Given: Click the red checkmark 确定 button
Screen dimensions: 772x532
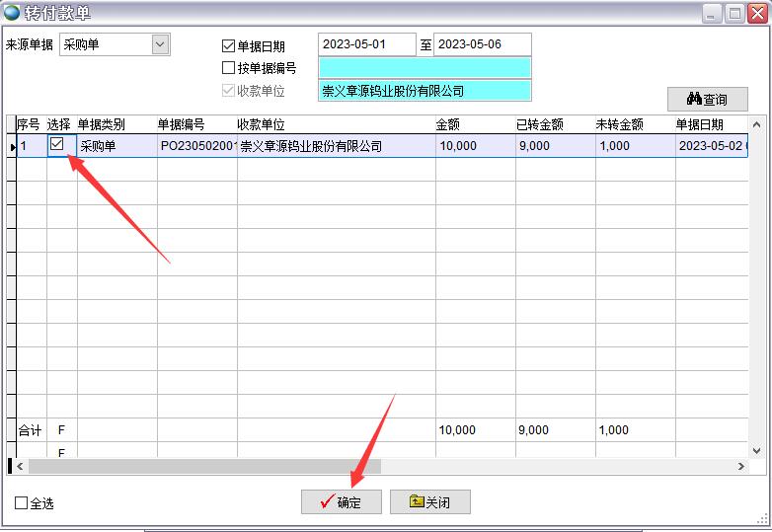Looking at the screenshot, I should (341, 502).
